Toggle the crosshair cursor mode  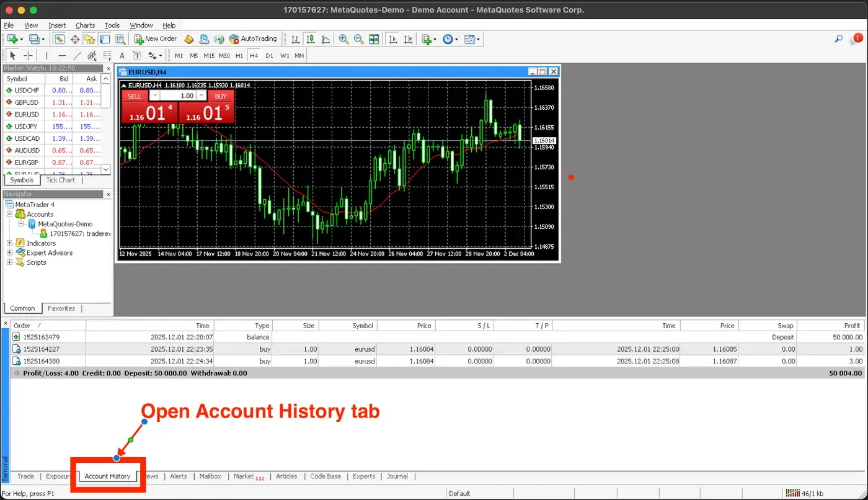click(28, 56)
